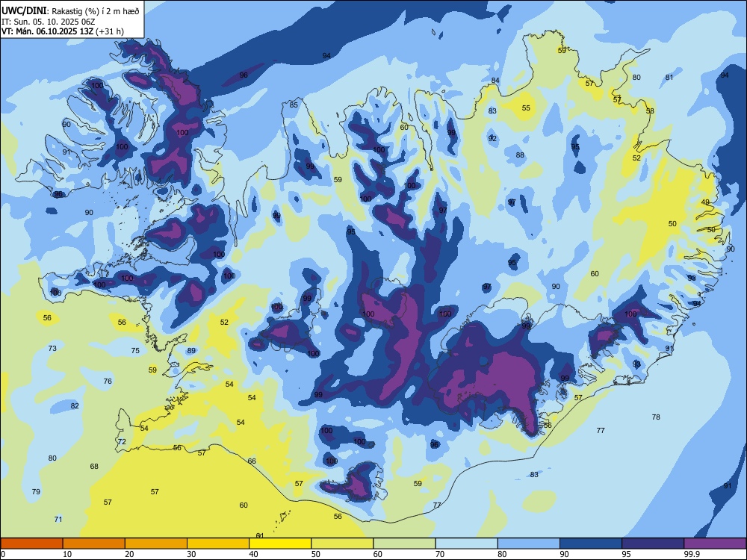This screenshot has width=747, height=560.
Task: Click the humidity value 85 on the map
Action: coord(294,105)
